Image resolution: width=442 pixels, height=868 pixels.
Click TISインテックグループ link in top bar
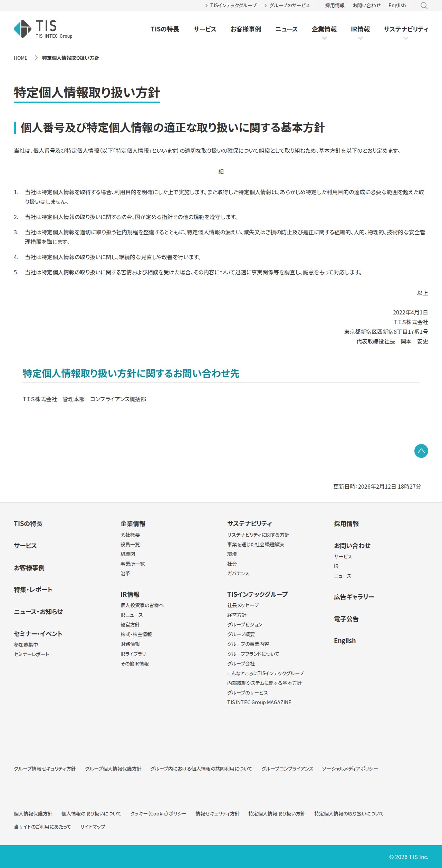click(x=231, y=6)
